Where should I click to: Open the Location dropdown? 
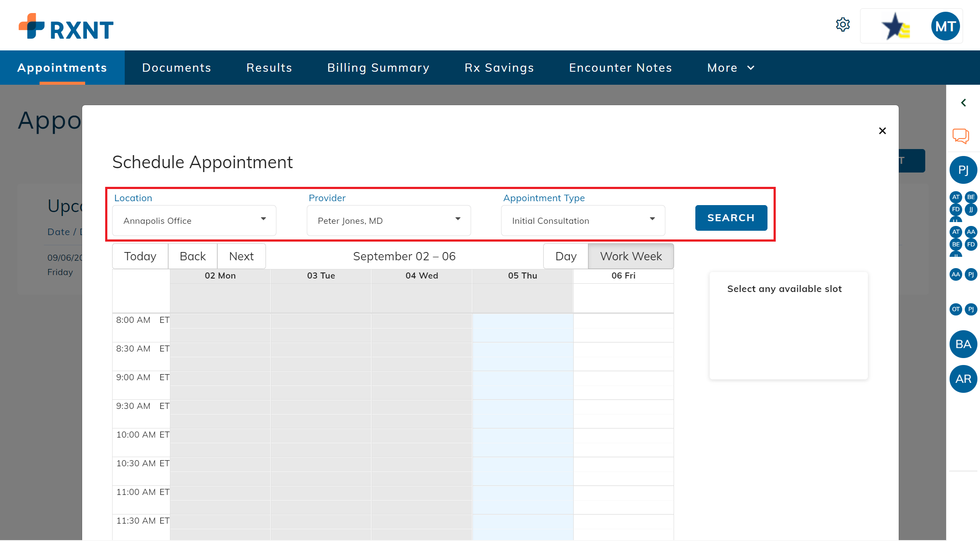(194, 220)
